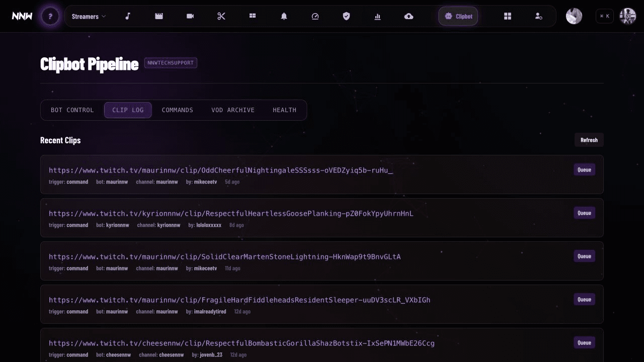Open the notifications bell
This screenshot has height=362, width=644.
(x=284, y=17)
